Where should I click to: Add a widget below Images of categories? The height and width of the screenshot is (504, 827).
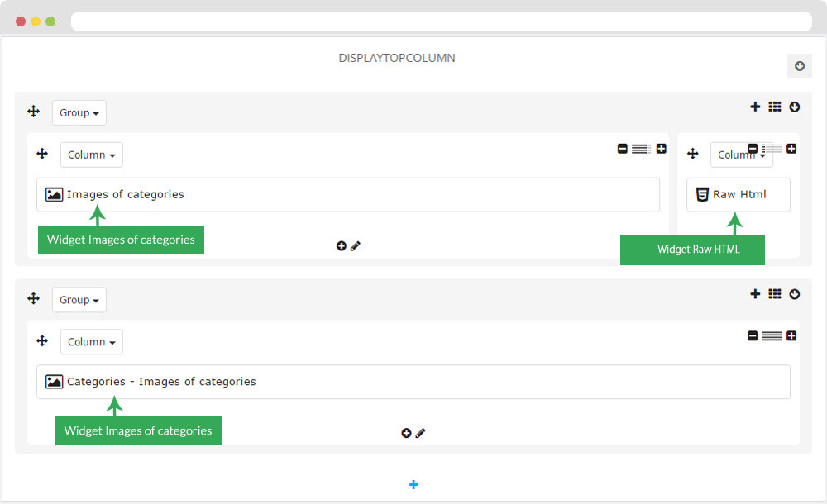pos(342,245)
